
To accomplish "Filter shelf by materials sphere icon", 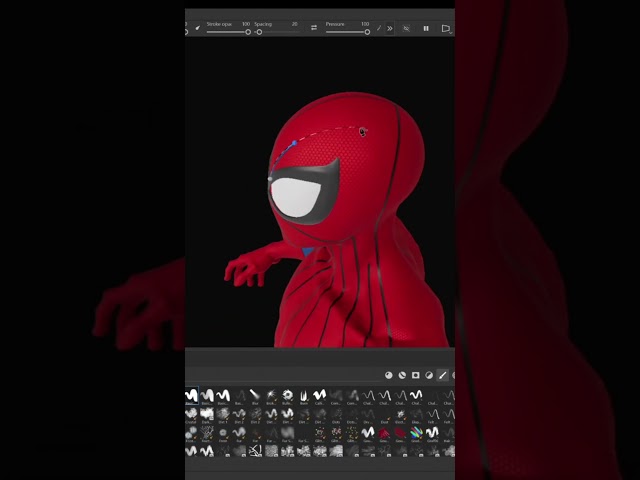I will tap(389, 375).
